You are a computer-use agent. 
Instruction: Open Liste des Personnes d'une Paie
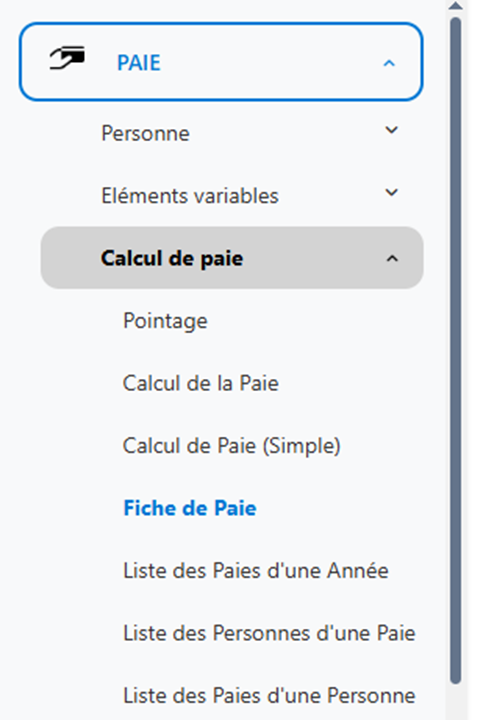click(269, 633)
